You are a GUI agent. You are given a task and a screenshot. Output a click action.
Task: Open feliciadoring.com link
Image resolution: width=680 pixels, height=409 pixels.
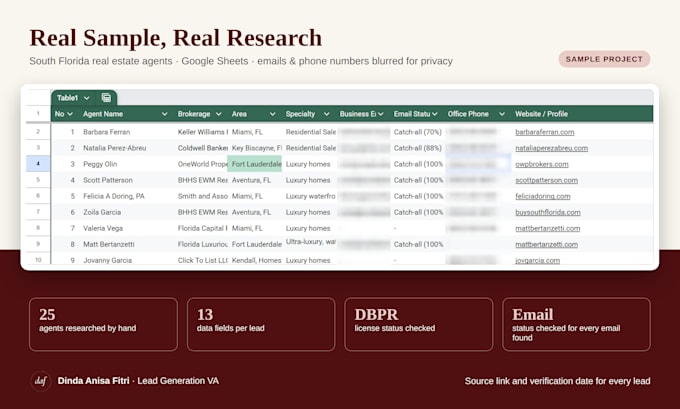543,196
